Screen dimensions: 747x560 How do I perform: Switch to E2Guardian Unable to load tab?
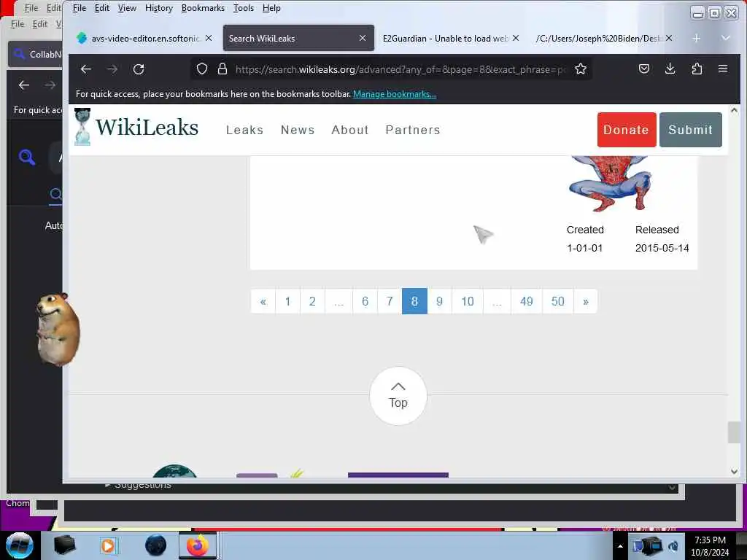[446, 38]
